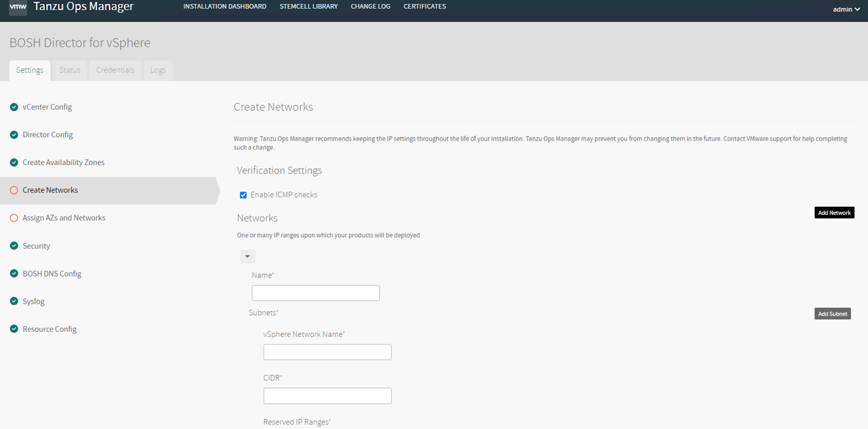
Task: Click the Tanzu Ops Manager title
Action: click(84, 7)
